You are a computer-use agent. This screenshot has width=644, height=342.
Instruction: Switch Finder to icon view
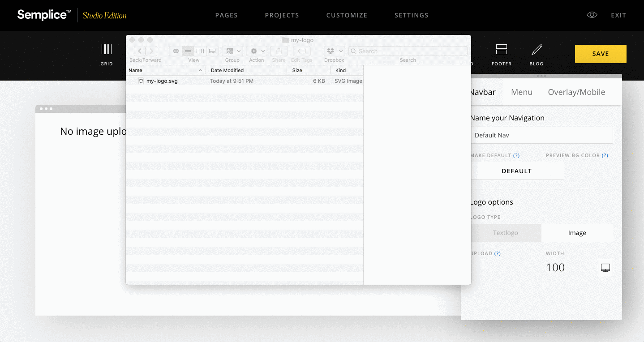[x=176, y=51]
